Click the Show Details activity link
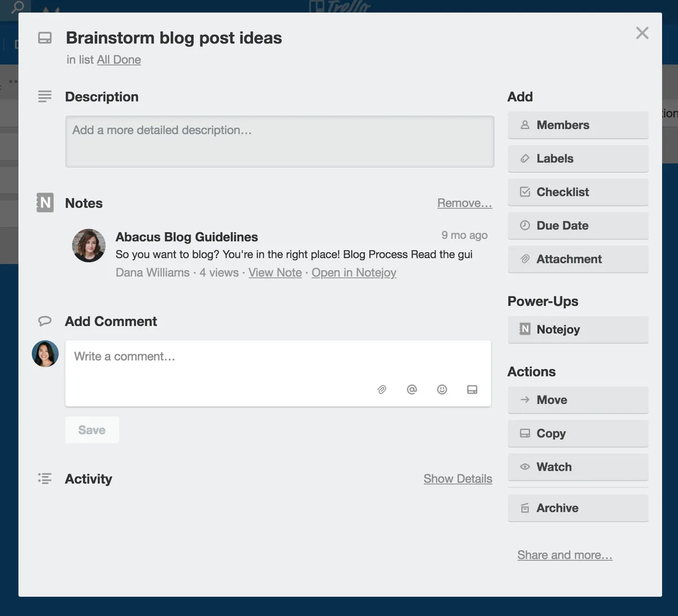Screen dimensions: 678x616 pyautogui.click(x=458, y=479)
